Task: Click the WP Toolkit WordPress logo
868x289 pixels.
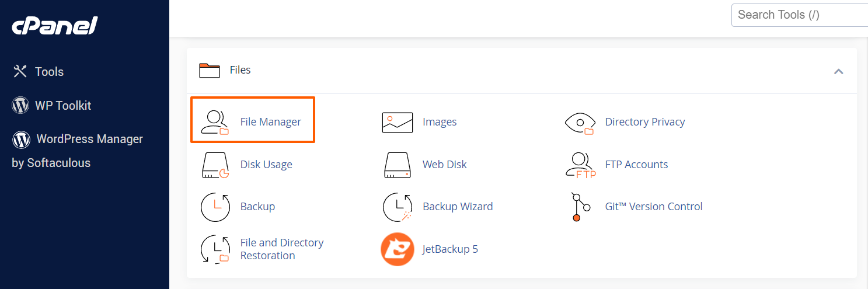Action: [x=20, y=105]
